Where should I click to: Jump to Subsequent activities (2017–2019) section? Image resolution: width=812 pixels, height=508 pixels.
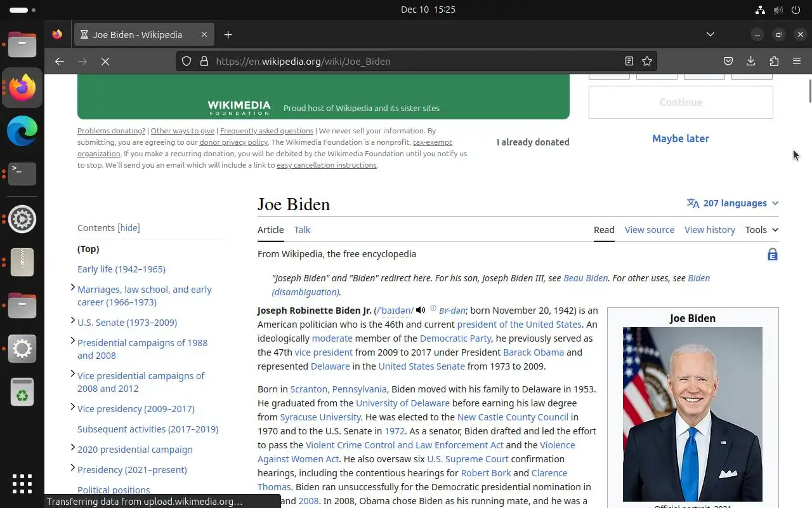148,429
